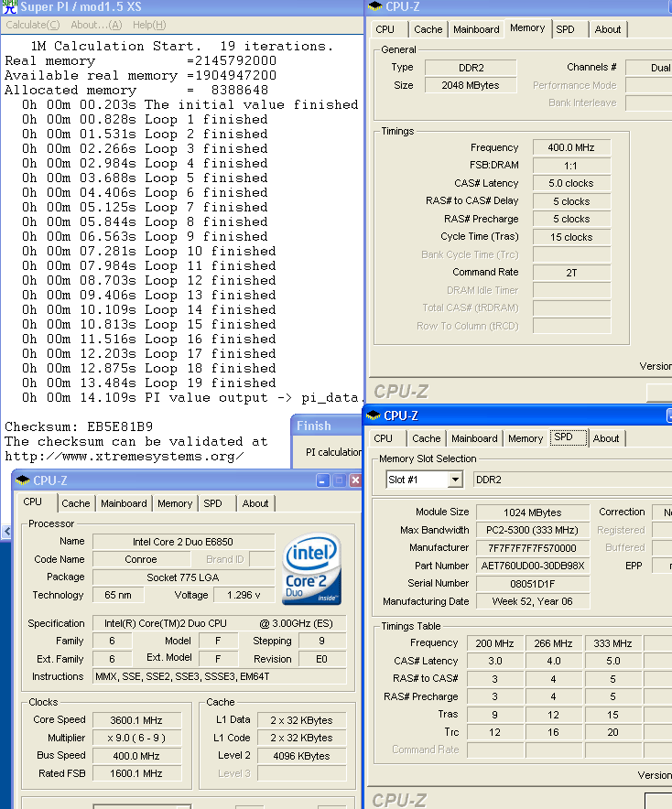Click chip icon in CPU-Z Memory window title

pyautogui.click(x=375, y=7)
